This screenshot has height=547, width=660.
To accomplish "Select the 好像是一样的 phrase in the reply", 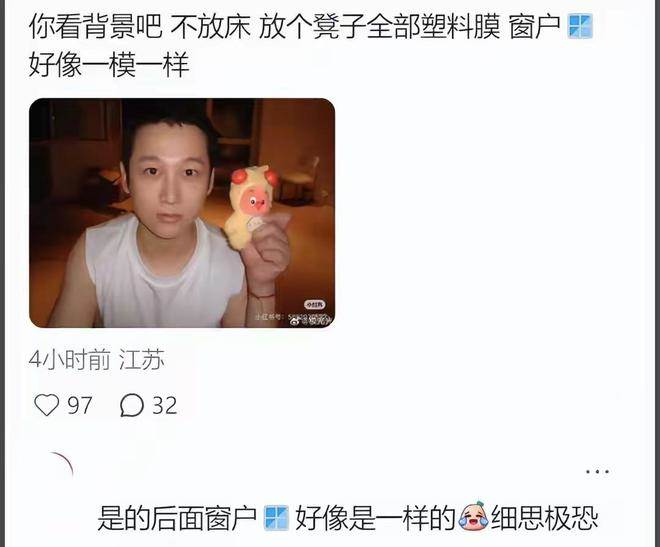I will (375, 518).
